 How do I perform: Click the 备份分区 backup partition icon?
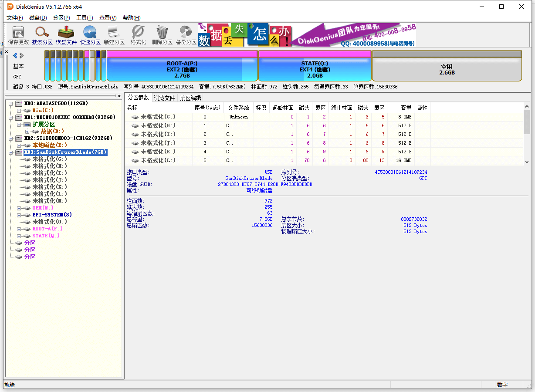[186, 35]
